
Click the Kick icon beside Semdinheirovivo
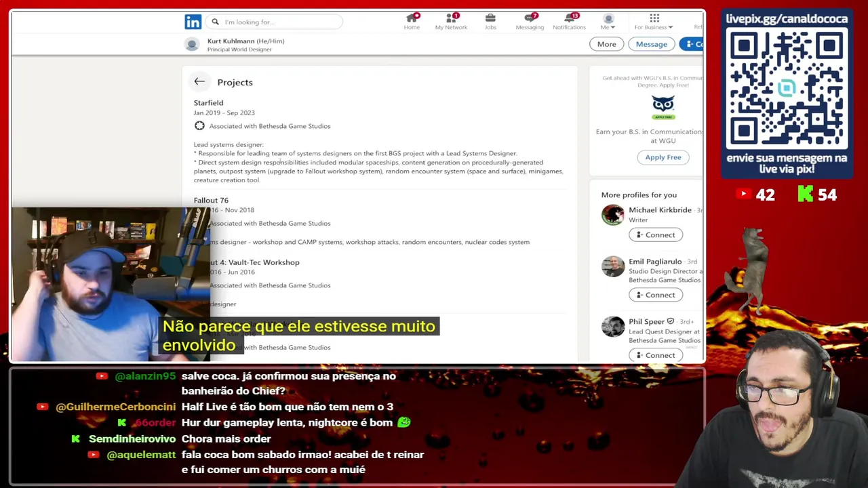point(75,439)
